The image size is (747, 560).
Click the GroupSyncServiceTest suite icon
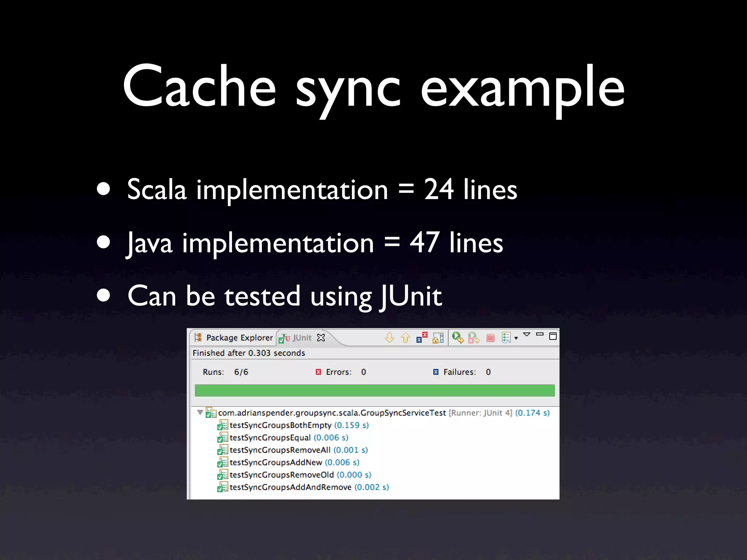click(x=211, y=412)
